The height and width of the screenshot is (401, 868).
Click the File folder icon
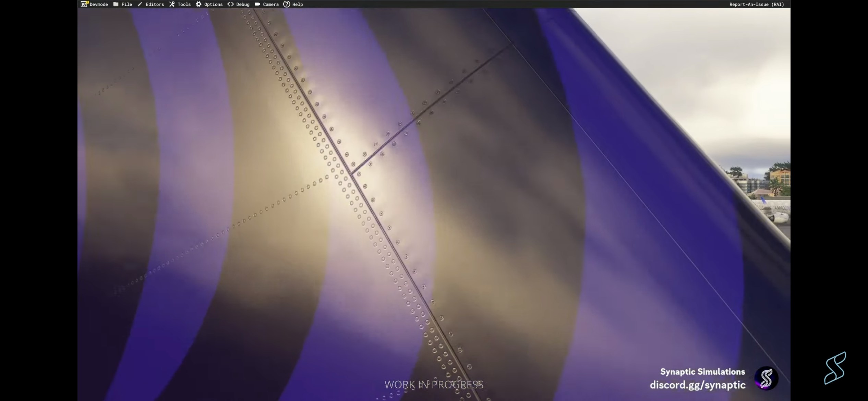(116, 4)
